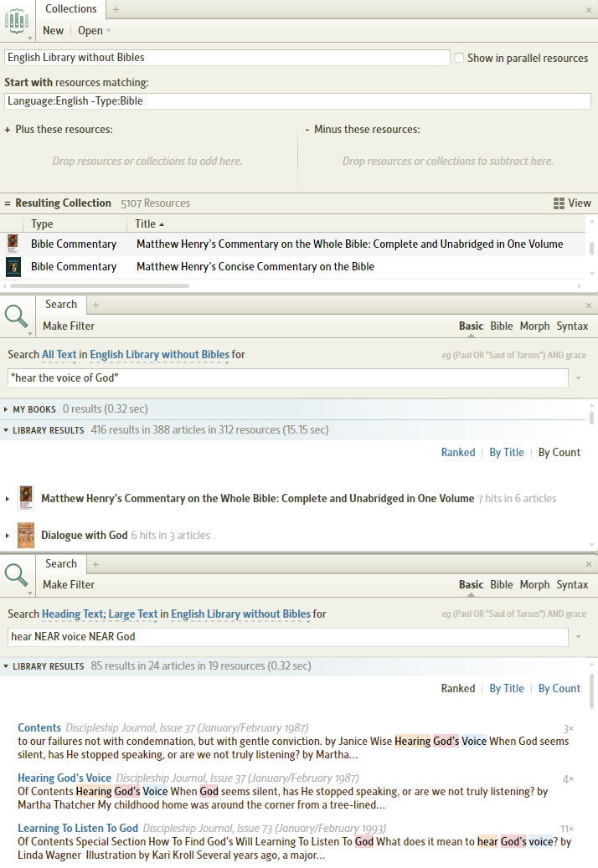Sort the collection by the Title column
Screen dimensions: 598x868
click(x=149, y=223)
